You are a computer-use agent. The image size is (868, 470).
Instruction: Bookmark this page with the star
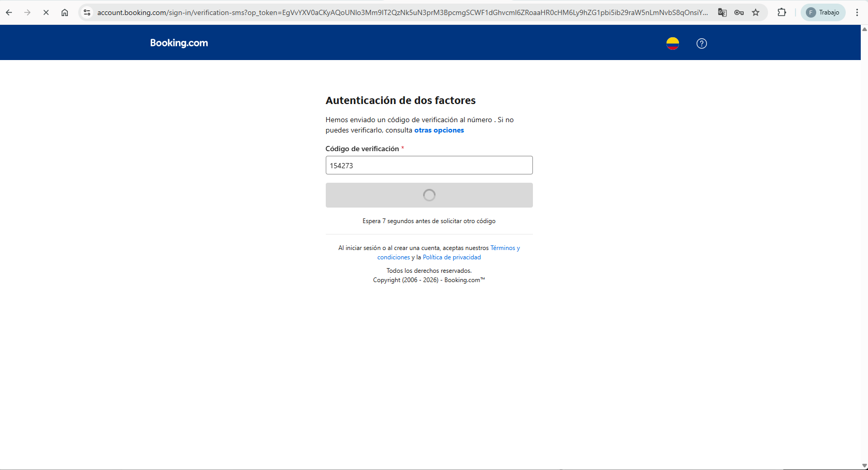tap(756, 12)
